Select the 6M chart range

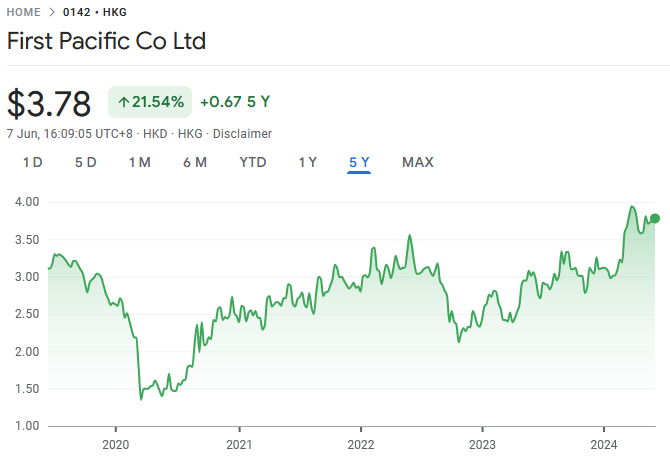(x=194, y=162)
